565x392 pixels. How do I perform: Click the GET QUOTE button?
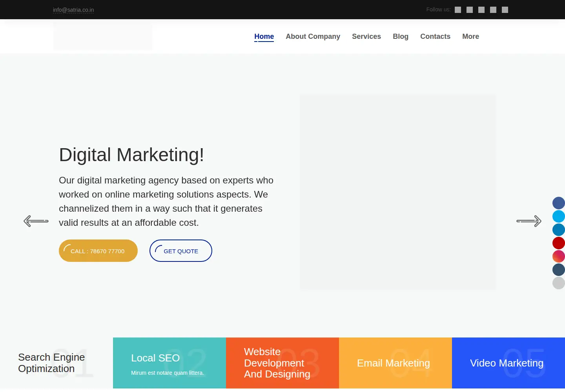[181, 251]
